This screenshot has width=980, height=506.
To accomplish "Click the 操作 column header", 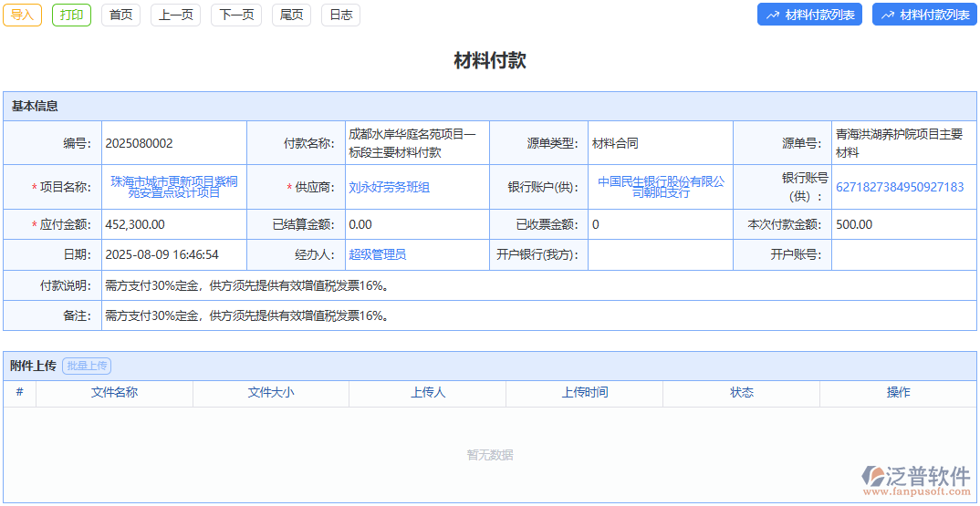I will [x=898, y=392].
